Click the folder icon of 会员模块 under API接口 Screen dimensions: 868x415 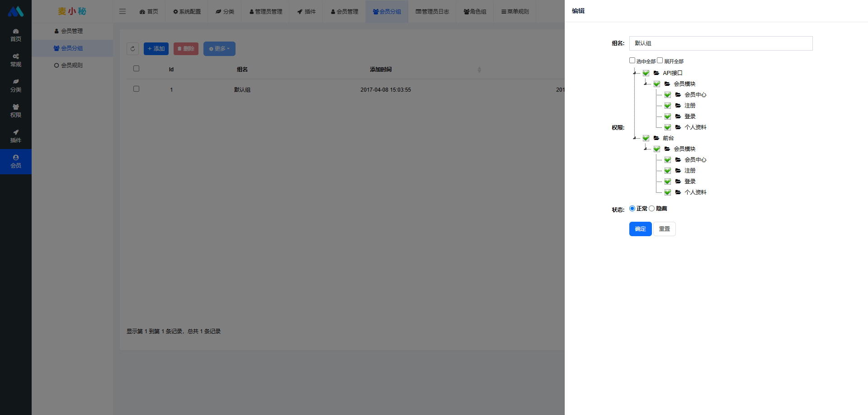[x=667, y=84]
